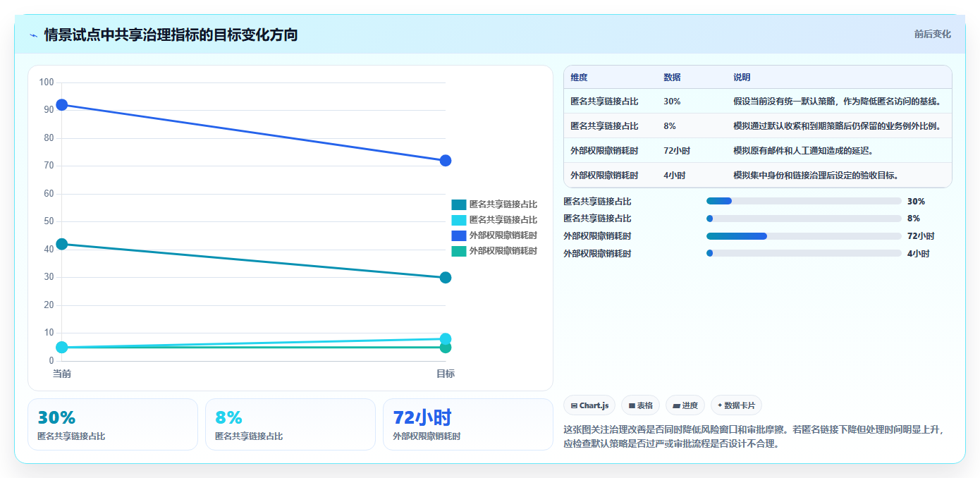Click the Chart.js chip

[589, 405]
